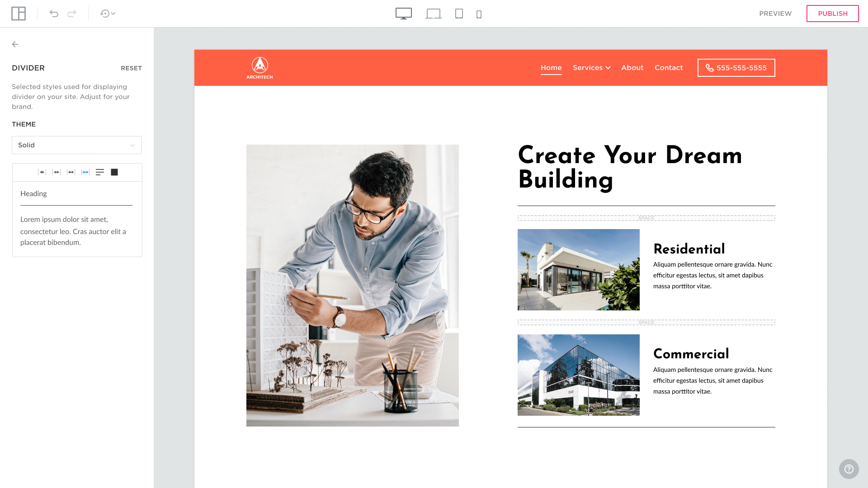Click the redo arrow

[x=72, y=14]
